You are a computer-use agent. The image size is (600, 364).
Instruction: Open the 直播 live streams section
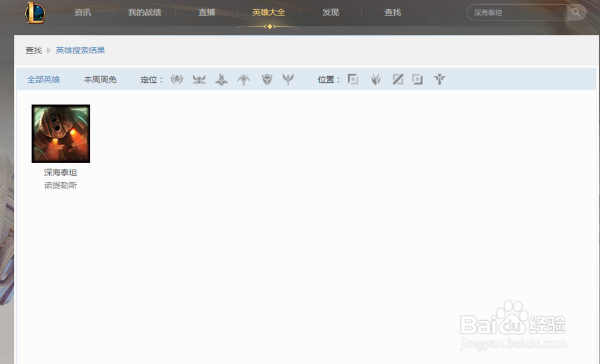(206, 12)
